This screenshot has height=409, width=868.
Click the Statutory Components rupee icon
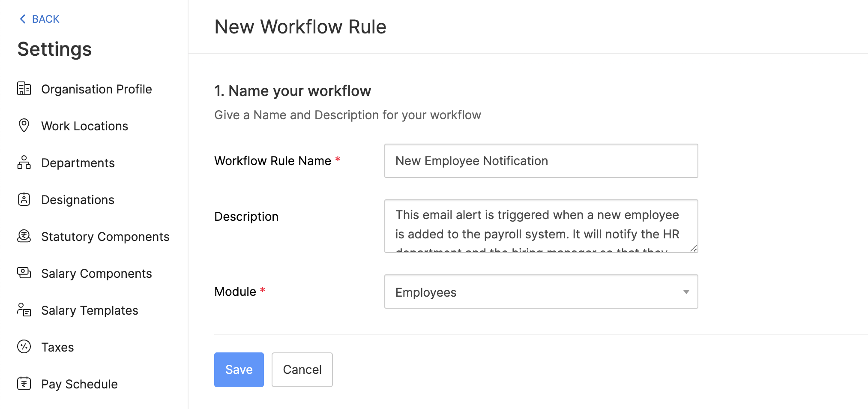24,236
